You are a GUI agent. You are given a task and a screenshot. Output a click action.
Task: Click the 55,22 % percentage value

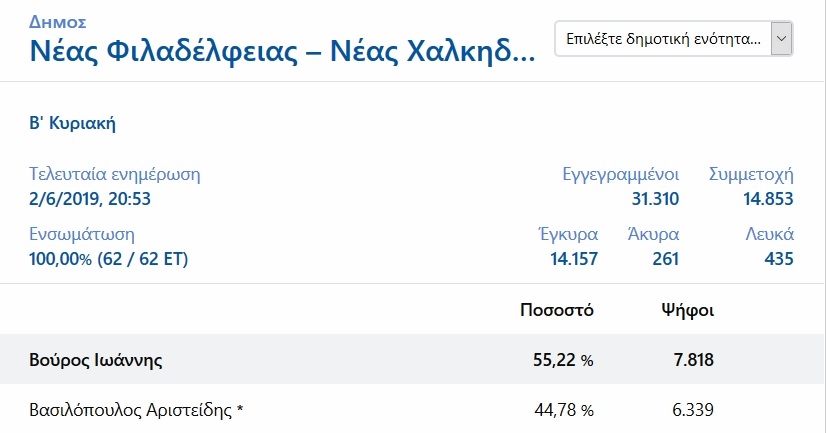click(x=563, y=360)
